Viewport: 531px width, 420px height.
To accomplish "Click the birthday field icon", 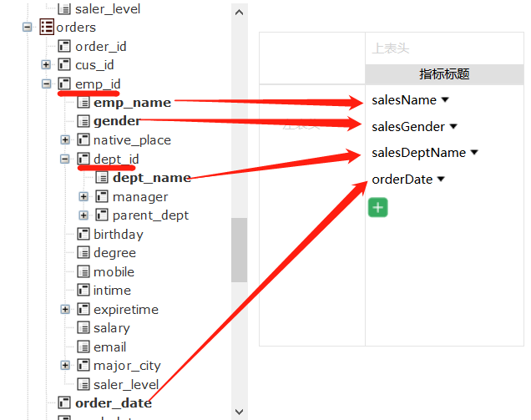I will click(83, 234).
